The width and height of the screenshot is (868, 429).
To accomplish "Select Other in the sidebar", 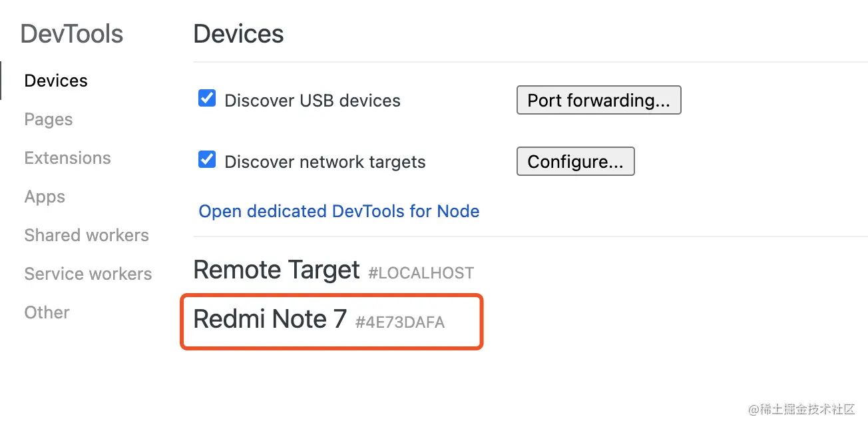I will 47,312.
